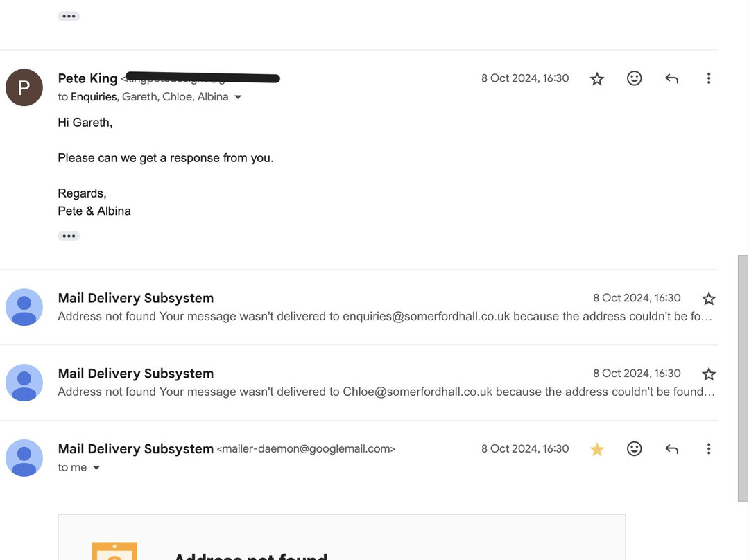The width and height of the screenshot is (749, 560).
Task: Star Pete King's 16:30 email
Action: coord(596,78)
